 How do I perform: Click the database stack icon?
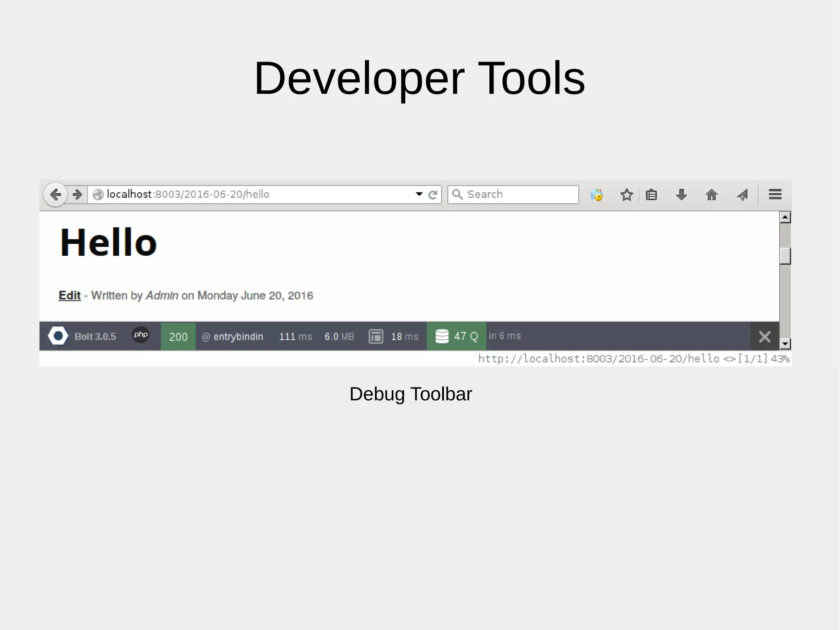pyautogui.click(x=442, y=336)
